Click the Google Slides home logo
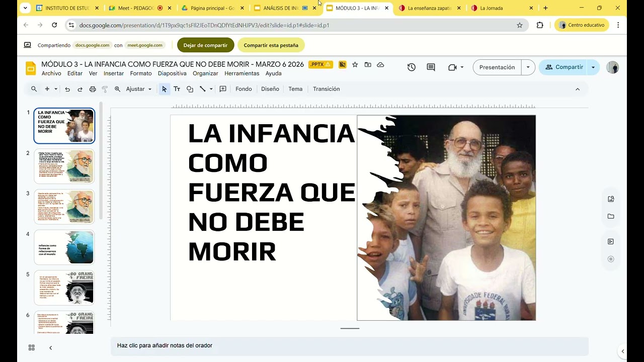The width and height of the screenshot is (644, 362). (31, 68)
